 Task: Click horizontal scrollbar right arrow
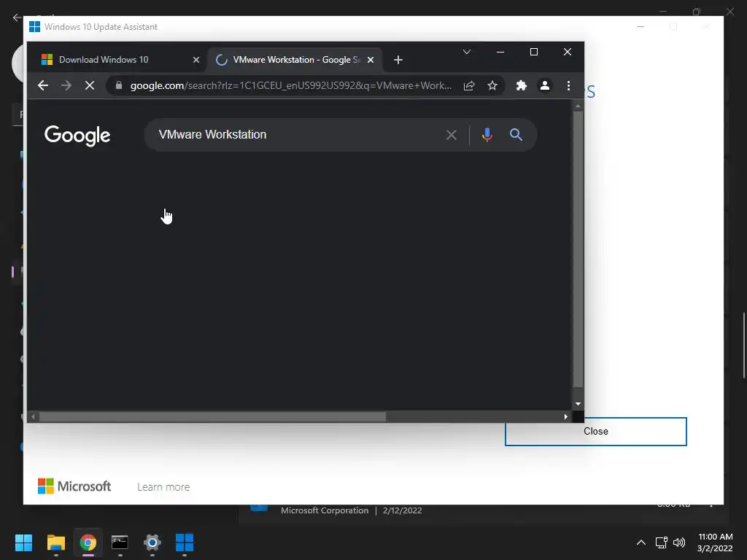tap(565, 416)
